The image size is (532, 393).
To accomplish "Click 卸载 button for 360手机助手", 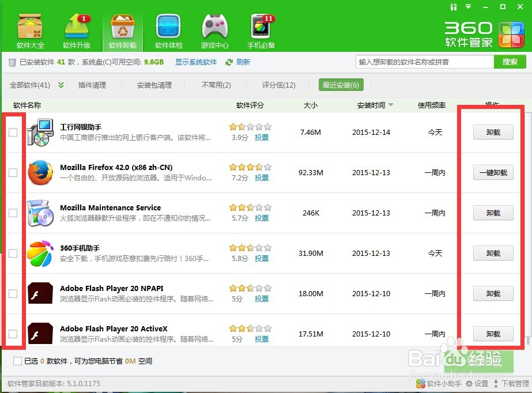I will [x=493, y=254].
